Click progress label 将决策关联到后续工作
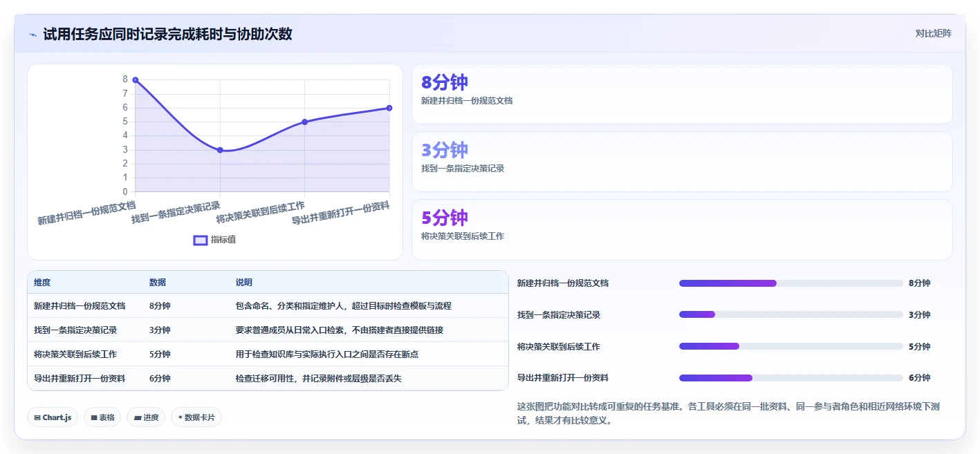The height and width of the screenshot is (454, 980). pyautogui.click(x=559, y=347)
